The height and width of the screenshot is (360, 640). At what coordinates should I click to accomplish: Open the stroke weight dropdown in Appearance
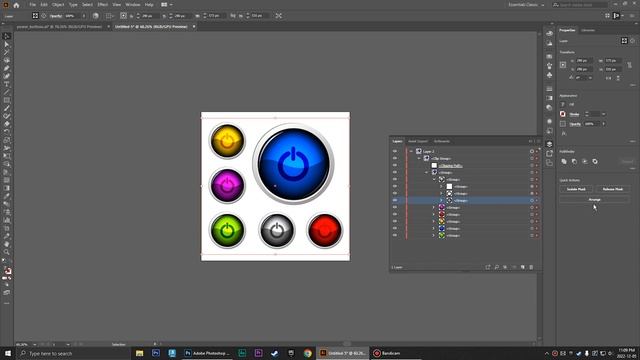604,114
